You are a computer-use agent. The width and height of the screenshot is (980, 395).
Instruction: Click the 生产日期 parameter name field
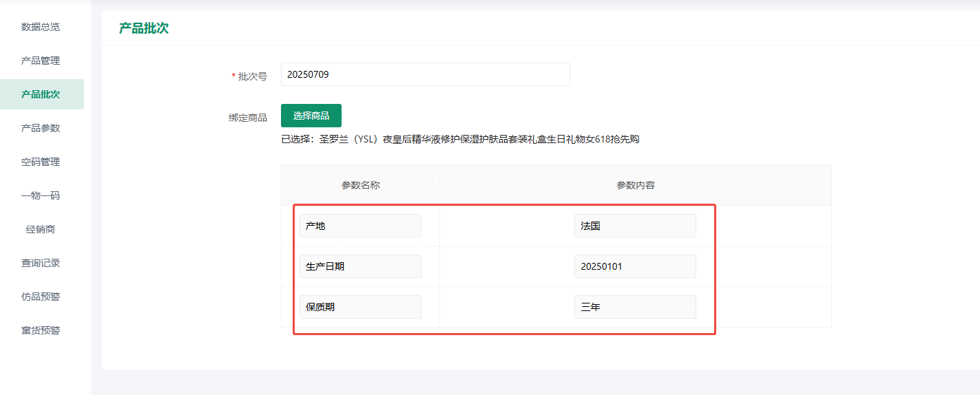click(360, 266)
